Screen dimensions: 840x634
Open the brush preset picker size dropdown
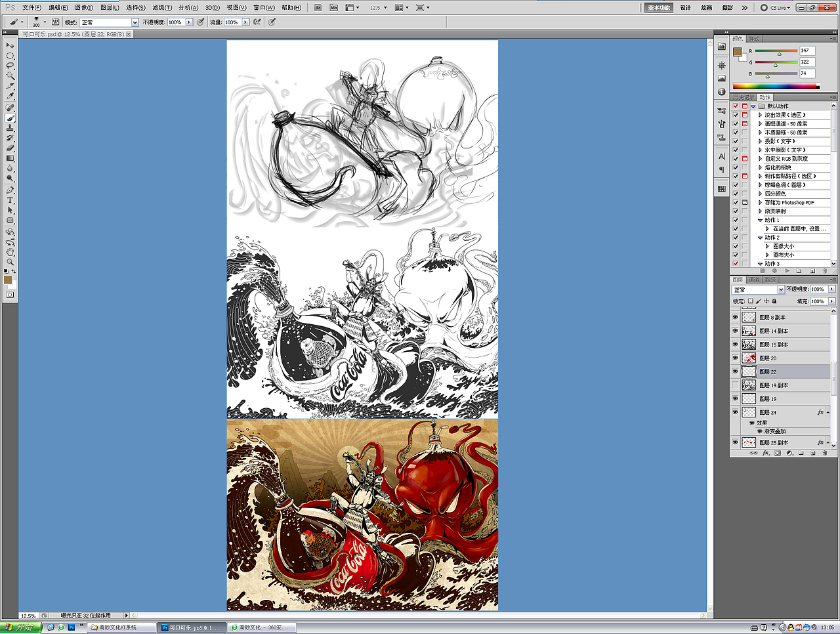pos(45,22)
